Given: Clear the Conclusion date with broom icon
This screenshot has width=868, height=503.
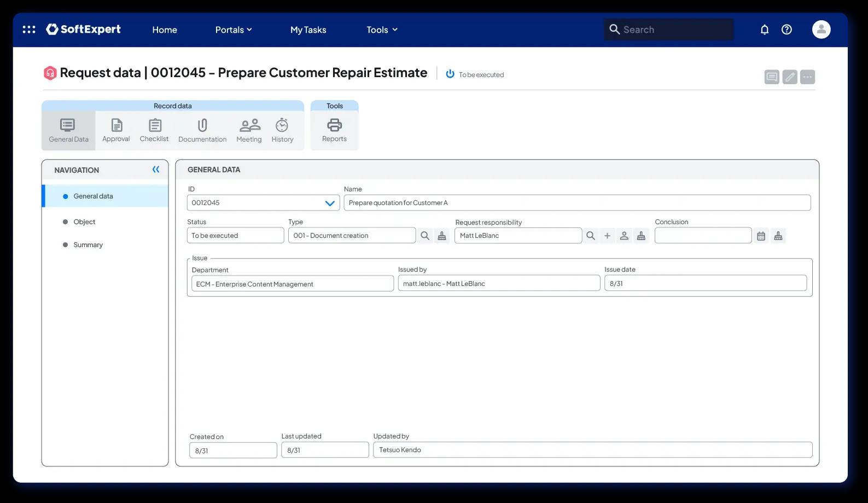Looking at the screenshot, I should 778,236.
